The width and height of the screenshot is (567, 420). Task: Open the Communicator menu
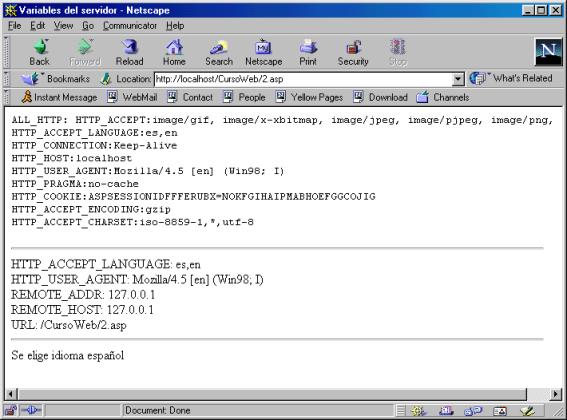tap(130, 26)
